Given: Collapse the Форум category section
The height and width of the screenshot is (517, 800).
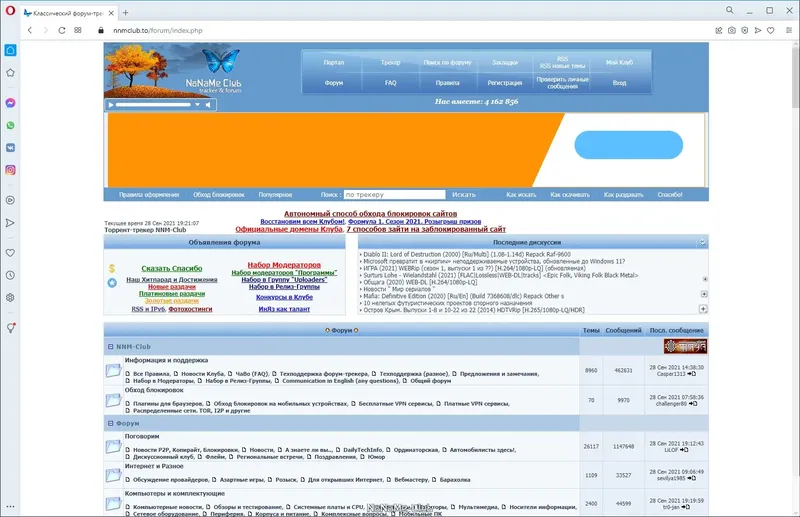Looking at the screenshot, I should click(110, 423).
